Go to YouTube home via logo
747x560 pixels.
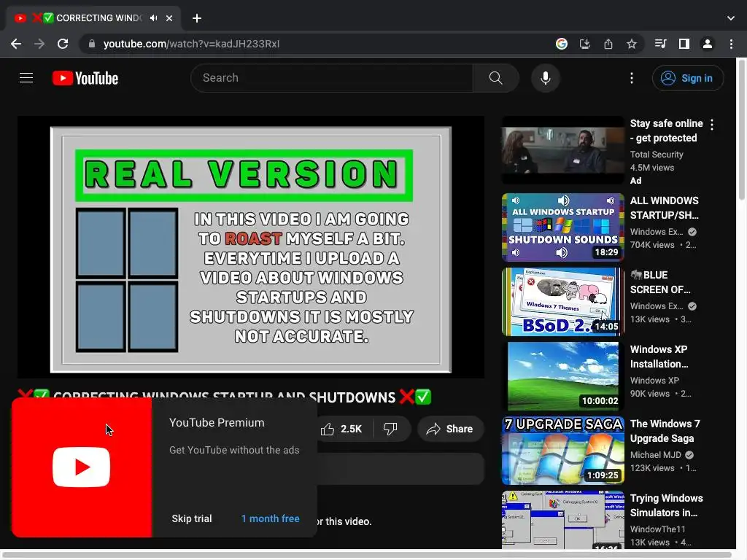(85, 78)
